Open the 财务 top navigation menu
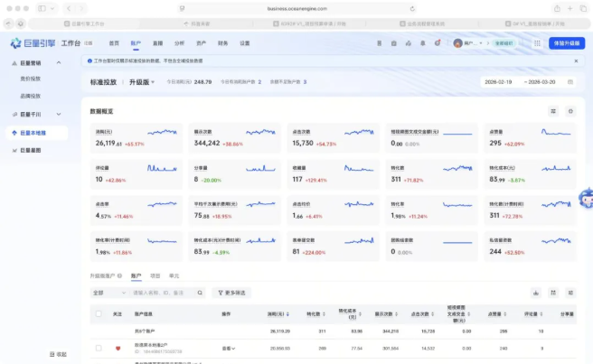 [x=222, y=42]
